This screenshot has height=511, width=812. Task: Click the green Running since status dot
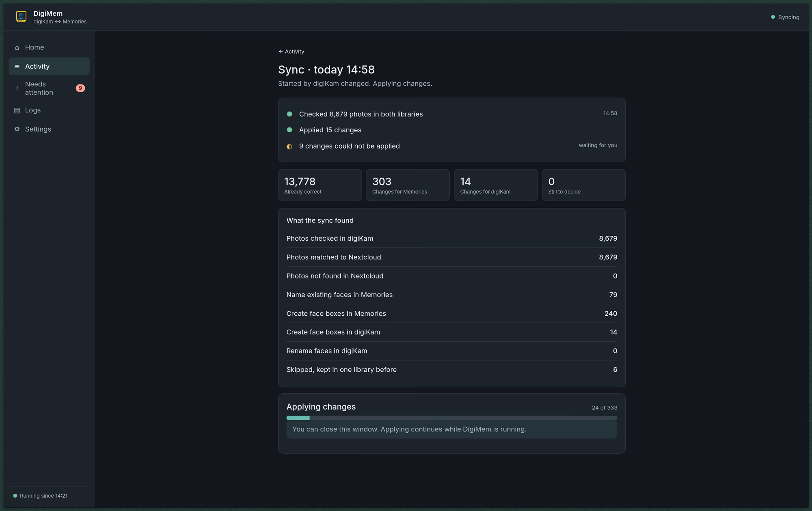15,496
